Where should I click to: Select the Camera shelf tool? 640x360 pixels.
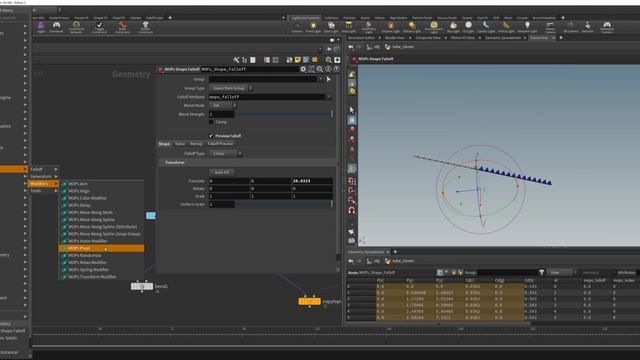(x=297, y=27)
